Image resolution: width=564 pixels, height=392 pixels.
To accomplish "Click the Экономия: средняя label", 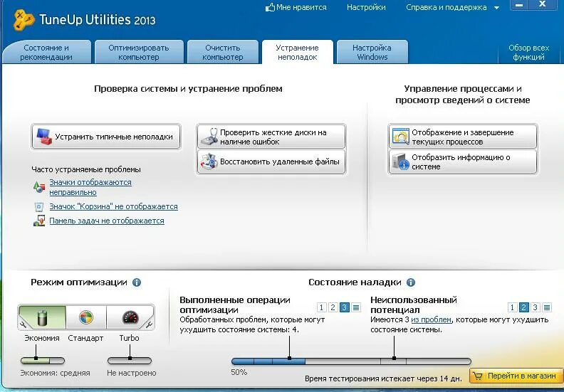I will pyautogui.click(x=55, y=374).
